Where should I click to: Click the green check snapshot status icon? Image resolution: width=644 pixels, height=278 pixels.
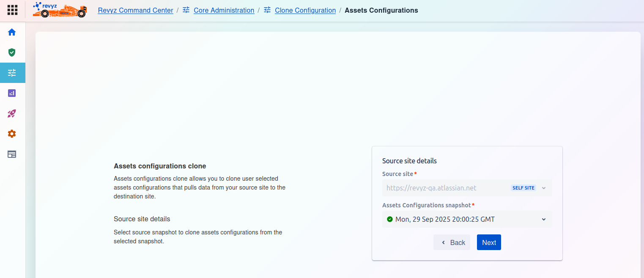[x=389, y=219]
